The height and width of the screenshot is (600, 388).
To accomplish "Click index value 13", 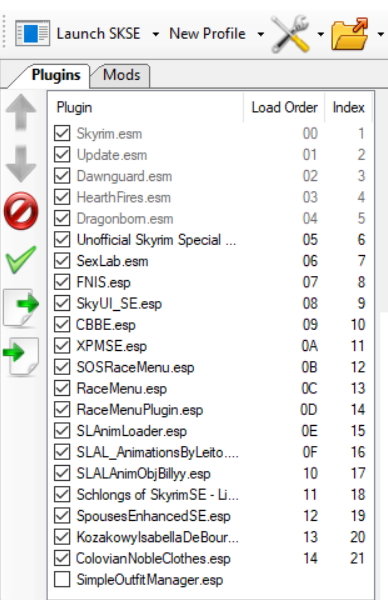I will [358, 388].
